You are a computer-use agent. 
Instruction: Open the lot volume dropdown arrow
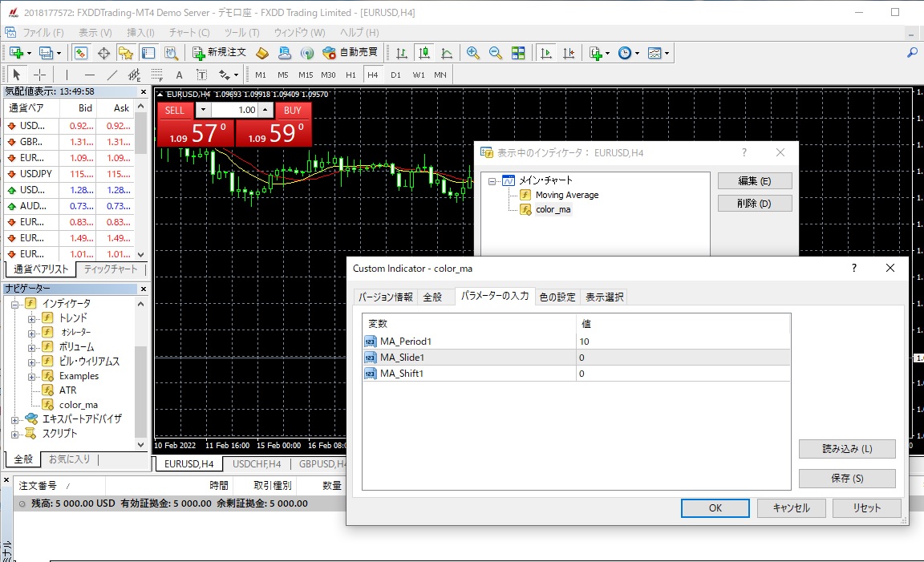pos(203,110)
